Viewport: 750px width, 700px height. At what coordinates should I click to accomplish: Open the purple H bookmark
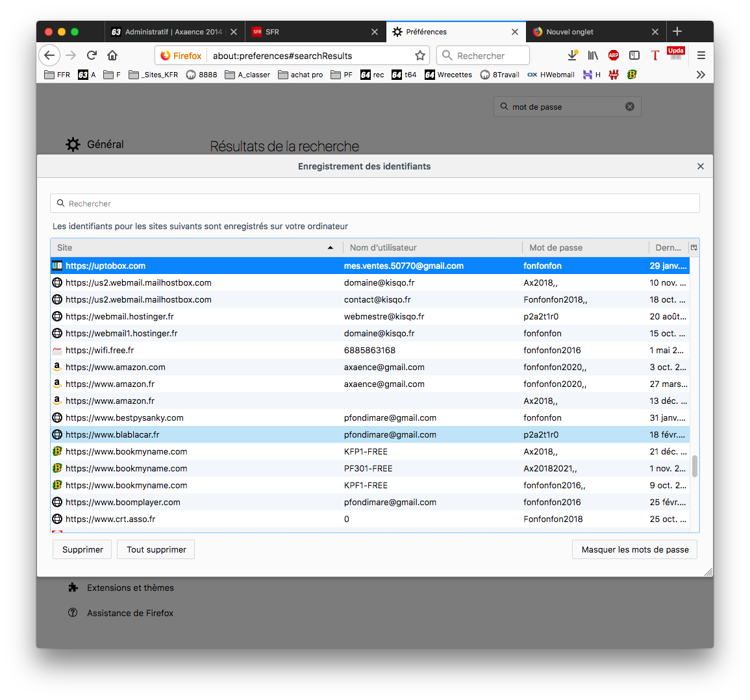pos(592,75)
